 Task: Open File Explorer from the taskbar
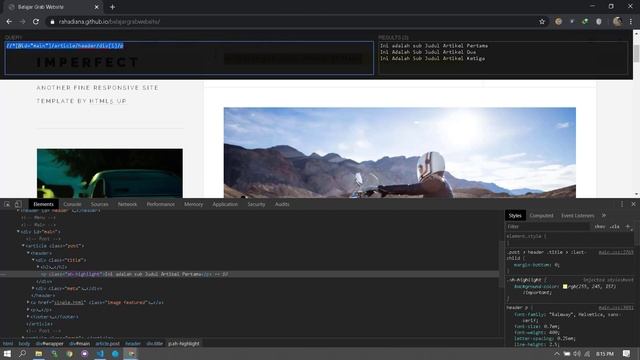pos(38,353)
